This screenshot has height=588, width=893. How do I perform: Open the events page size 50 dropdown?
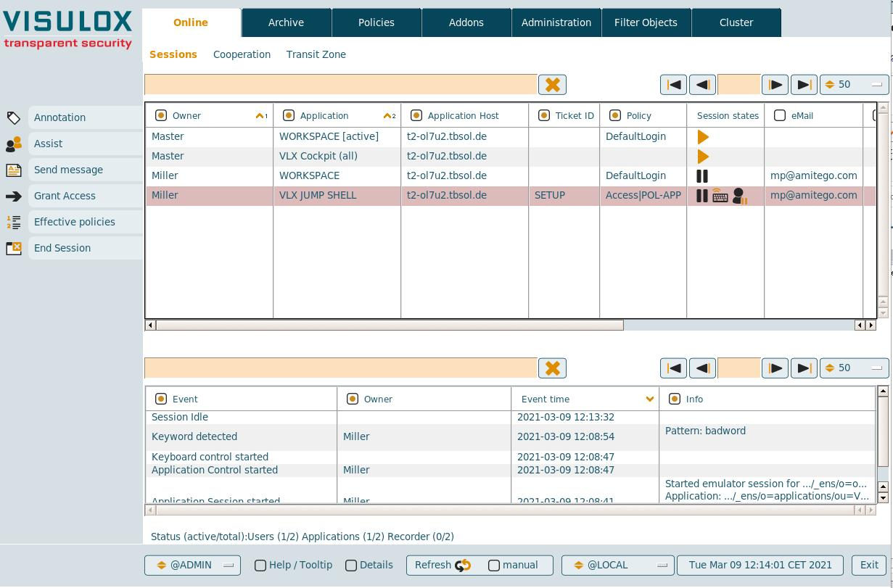coord(855,368)
